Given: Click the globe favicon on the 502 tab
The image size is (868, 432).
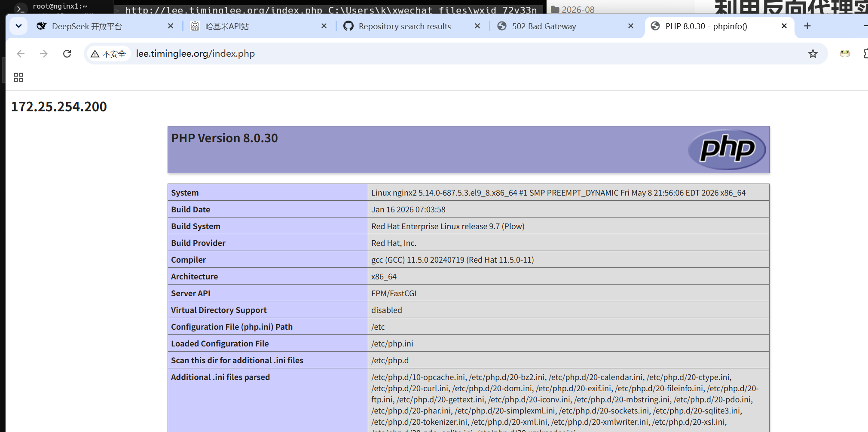Looking at the screenshot, I should coord(502,26).
